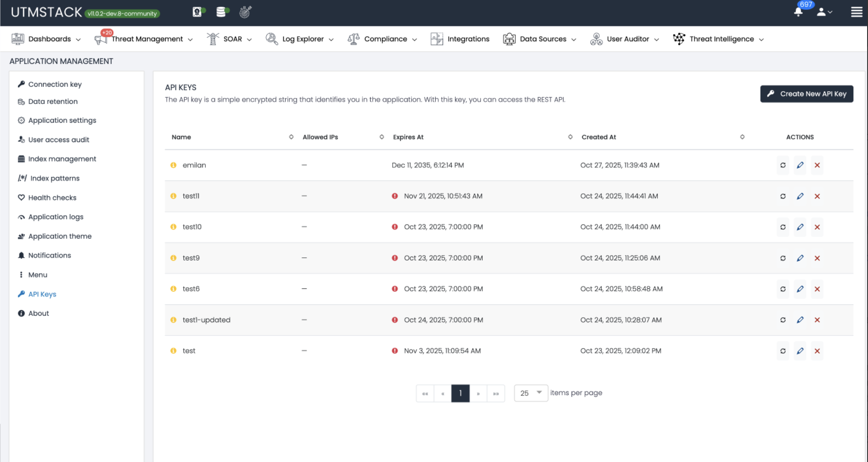The image size is (868, 462).
Task: Select Application theme in the sidebar
Action: pyautogui.click(x=60, y=236)
